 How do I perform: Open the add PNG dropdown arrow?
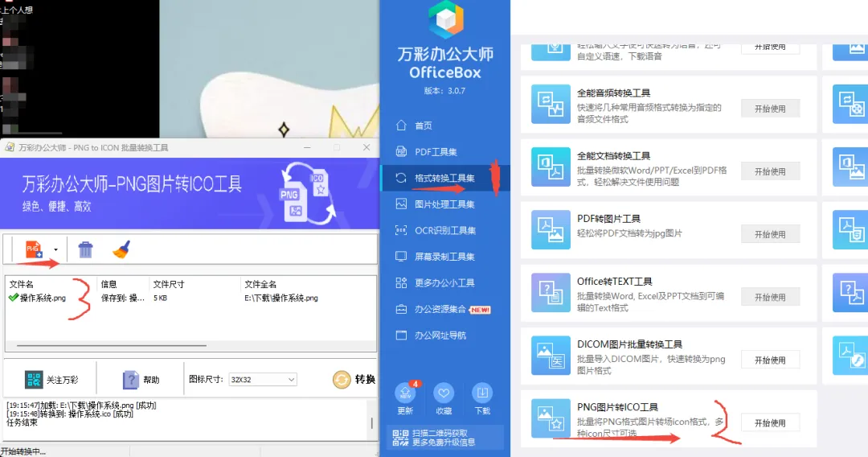(x=55, y=250)
